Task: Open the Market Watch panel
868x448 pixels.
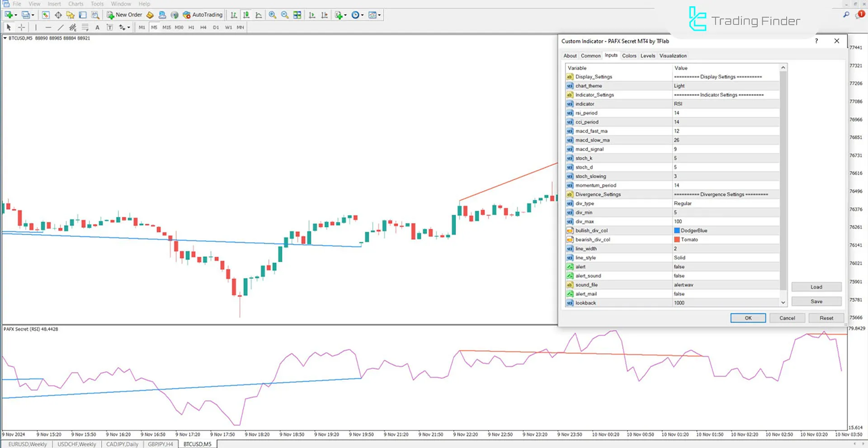Action: click(x=46, y=15)
